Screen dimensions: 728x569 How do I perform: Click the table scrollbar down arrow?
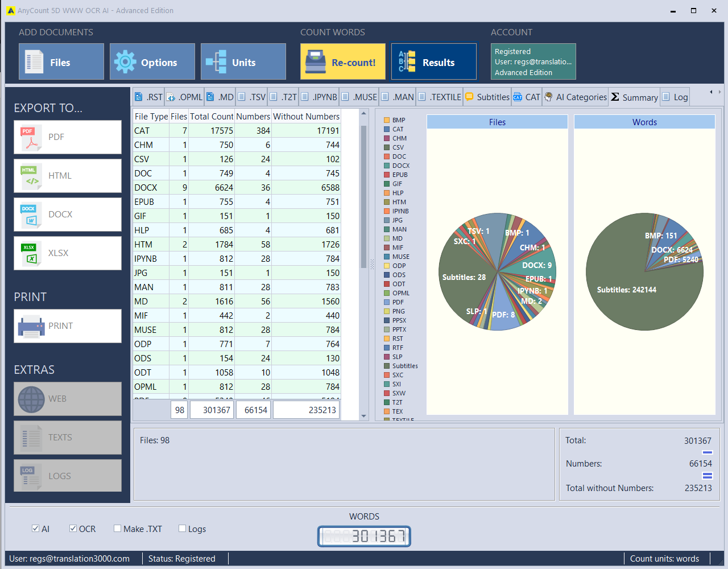[364, 416]
